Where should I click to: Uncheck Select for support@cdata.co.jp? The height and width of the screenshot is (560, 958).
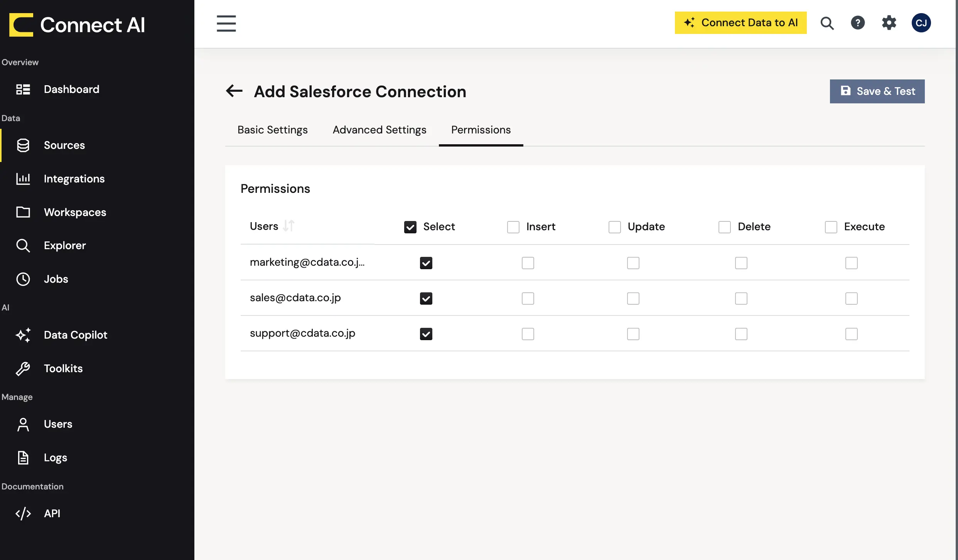(426, 334)
